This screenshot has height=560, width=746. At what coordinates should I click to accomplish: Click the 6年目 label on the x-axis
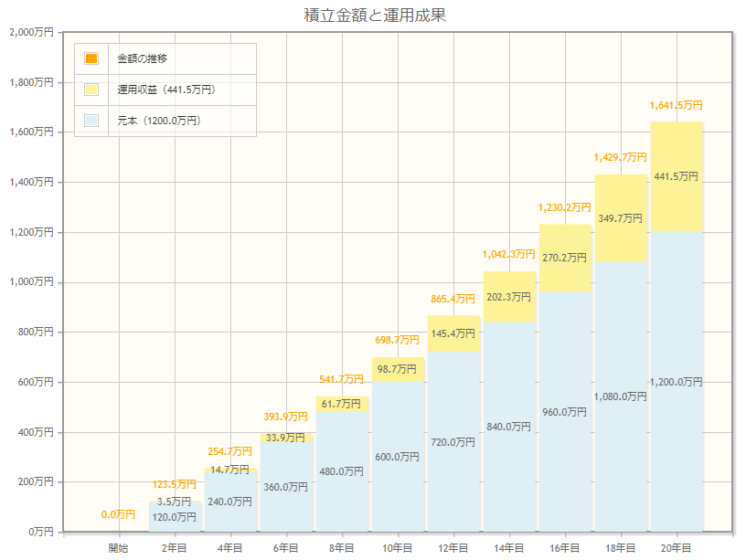(x=286, y=547)
